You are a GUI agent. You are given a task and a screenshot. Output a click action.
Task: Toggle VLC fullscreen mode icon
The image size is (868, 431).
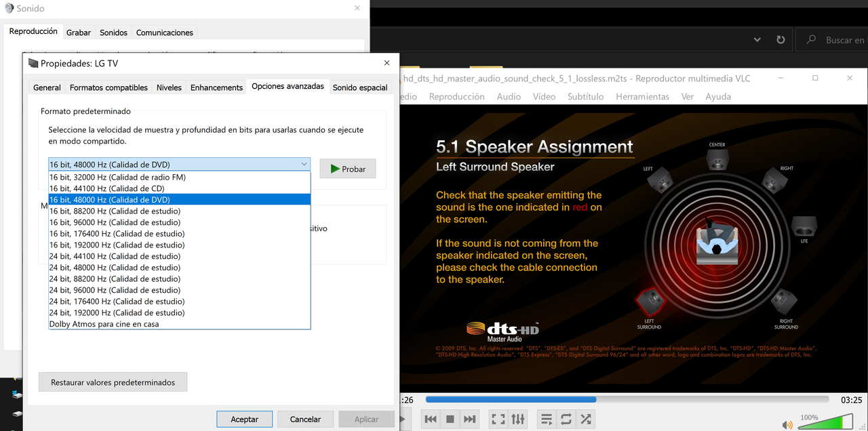pos(498,419)
